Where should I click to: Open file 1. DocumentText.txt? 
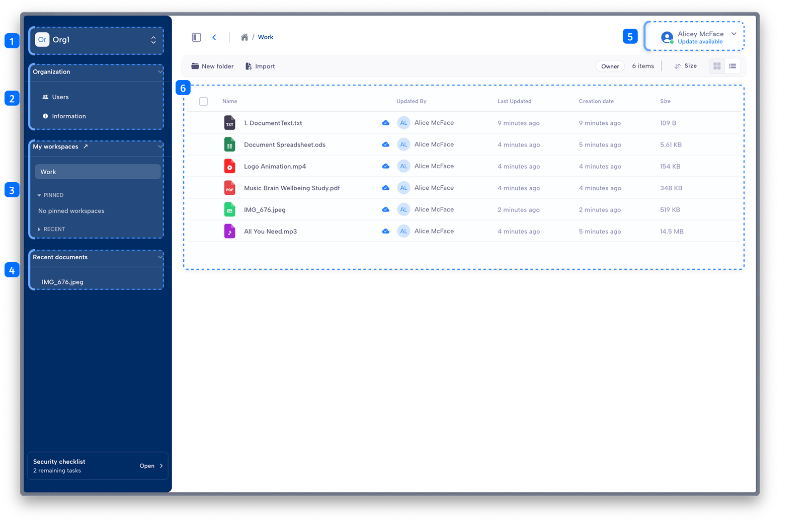point(273,123)
